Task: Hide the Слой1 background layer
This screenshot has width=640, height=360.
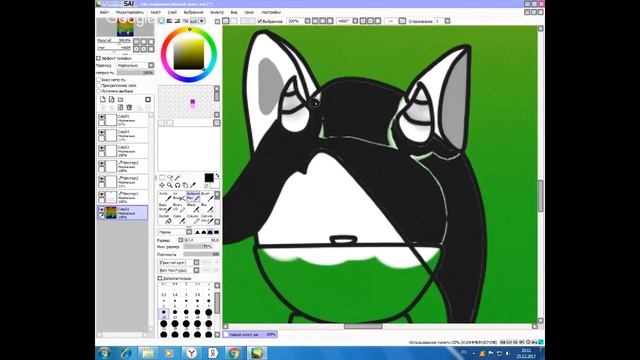Action: [x=101, y=210]
